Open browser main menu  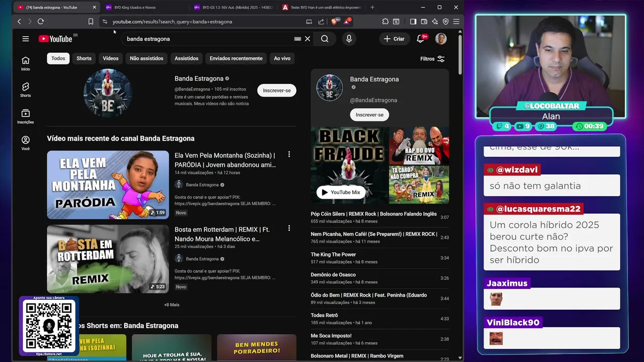456,22
